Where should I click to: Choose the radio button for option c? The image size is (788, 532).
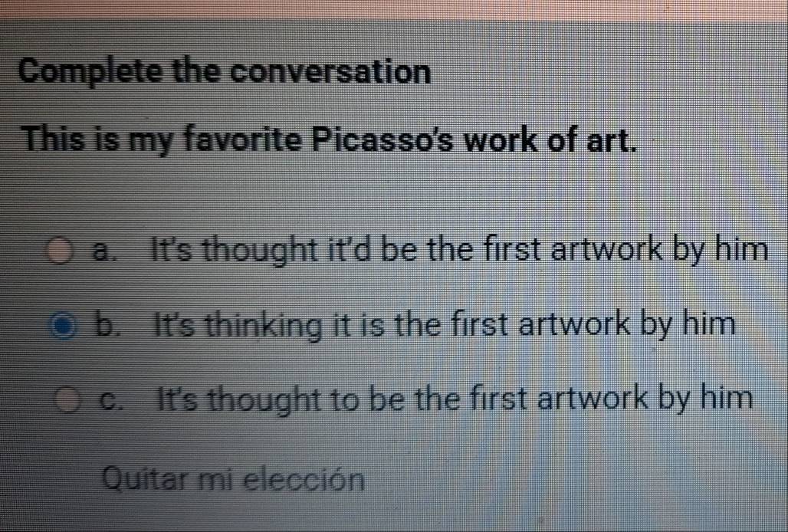tap(67, 400)
